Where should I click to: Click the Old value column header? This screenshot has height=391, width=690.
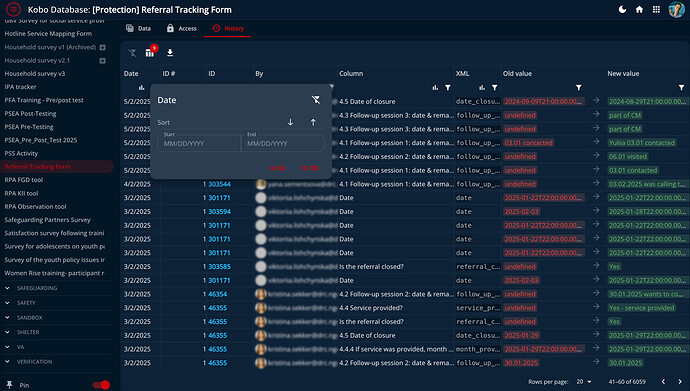517,73
